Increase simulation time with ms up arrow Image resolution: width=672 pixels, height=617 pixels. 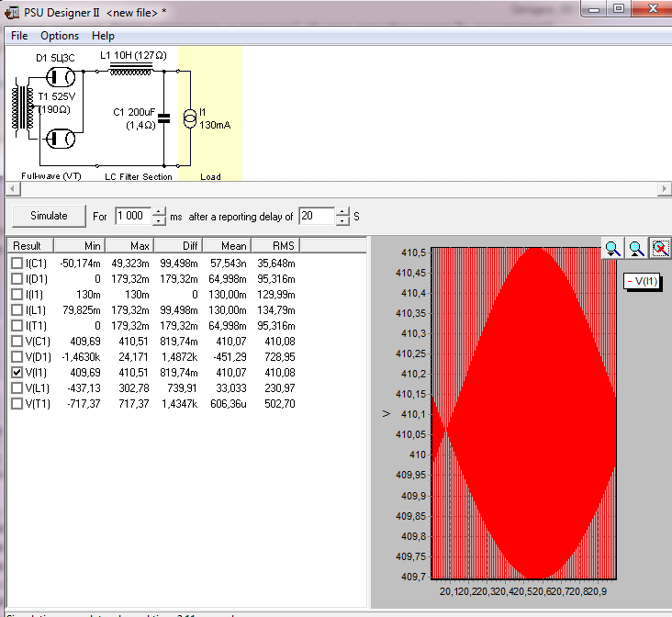pyautogui.click(x=159, y=212)
